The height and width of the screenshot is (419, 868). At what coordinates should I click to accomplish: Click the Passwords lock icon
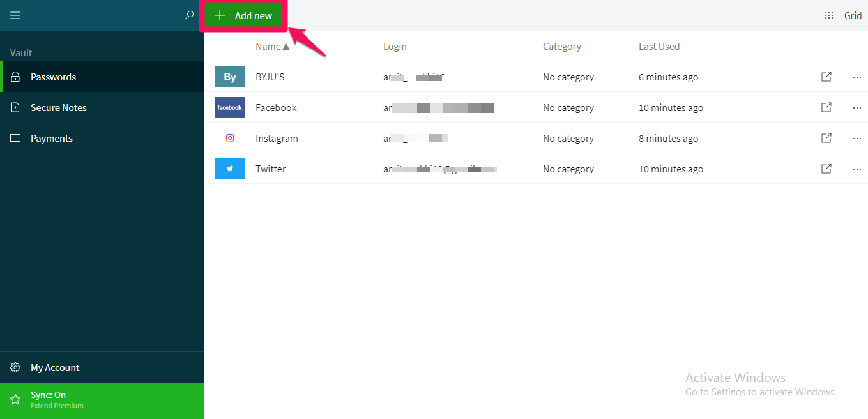[x=15, y=77]
